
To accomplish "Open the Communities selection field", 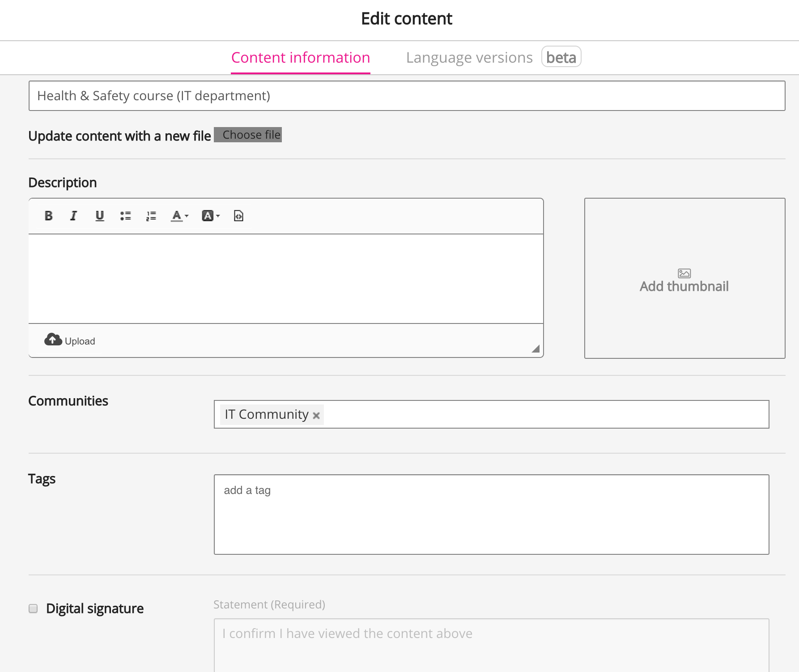I will coord(537,414).
